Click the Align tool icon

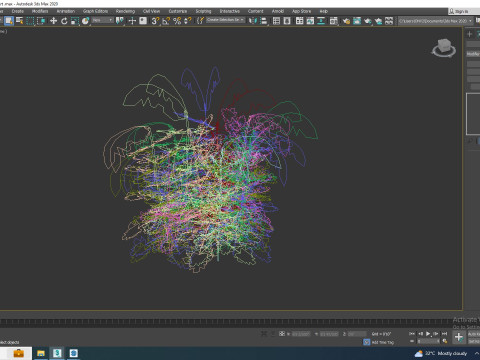point(264,21)
